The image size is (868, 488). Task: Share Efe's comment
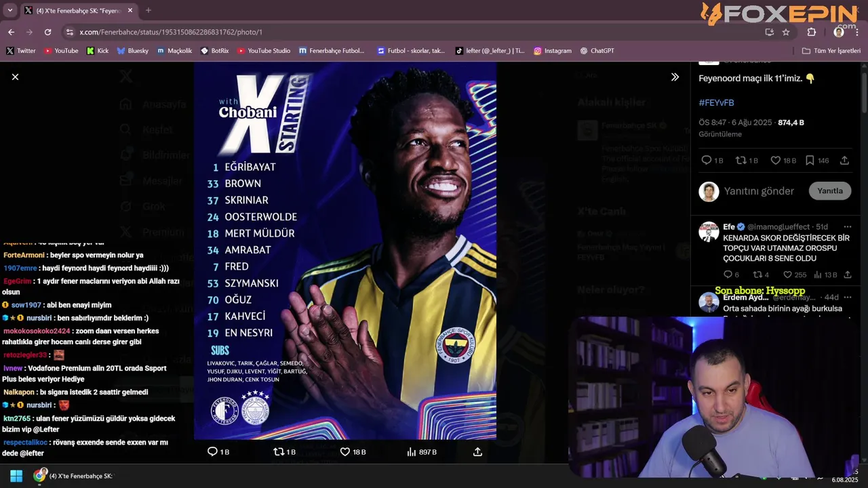tap(847, 274)
